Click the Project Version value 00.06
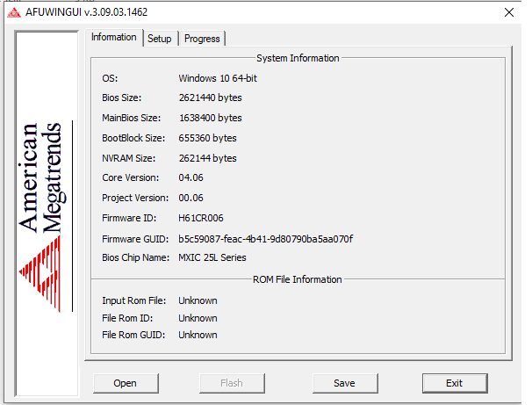 191,198
